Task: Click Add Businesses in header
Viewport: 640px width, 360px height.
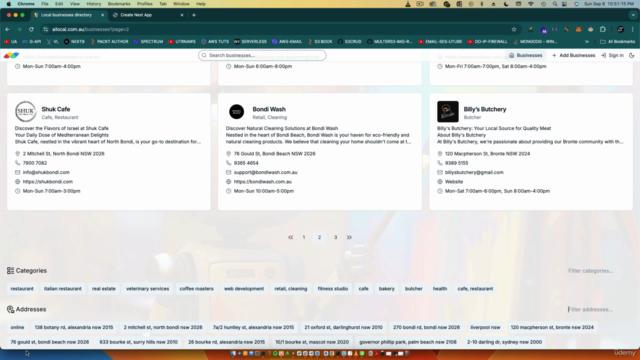Action: pyautogui.click(x=573, y=55)
